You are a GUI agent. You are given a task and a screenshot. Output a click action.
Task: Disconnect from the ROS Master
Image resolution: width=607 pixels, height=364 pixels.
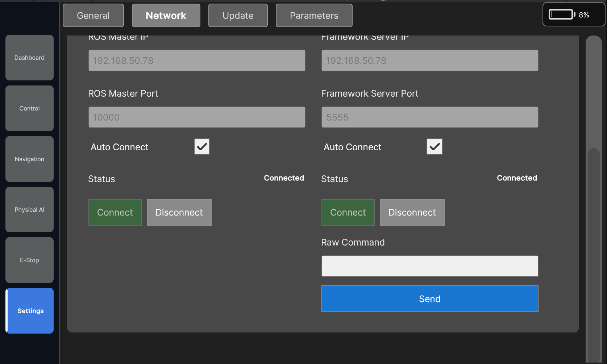tap(179, 212)
